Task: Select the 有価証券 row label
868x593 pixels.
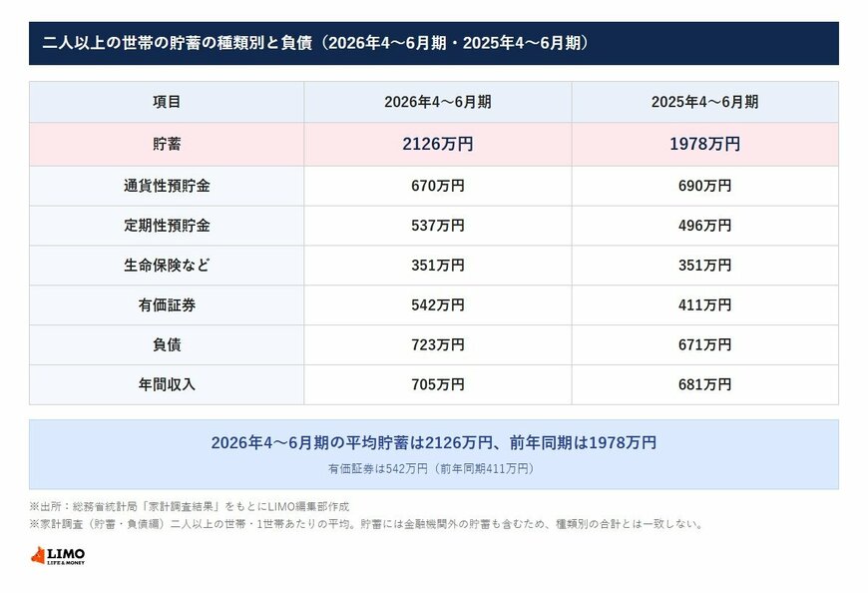Action: (167, 305)
